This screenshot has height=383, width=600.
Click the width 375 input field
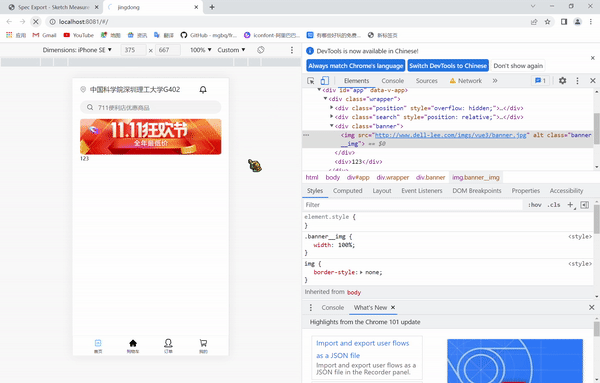133,50
